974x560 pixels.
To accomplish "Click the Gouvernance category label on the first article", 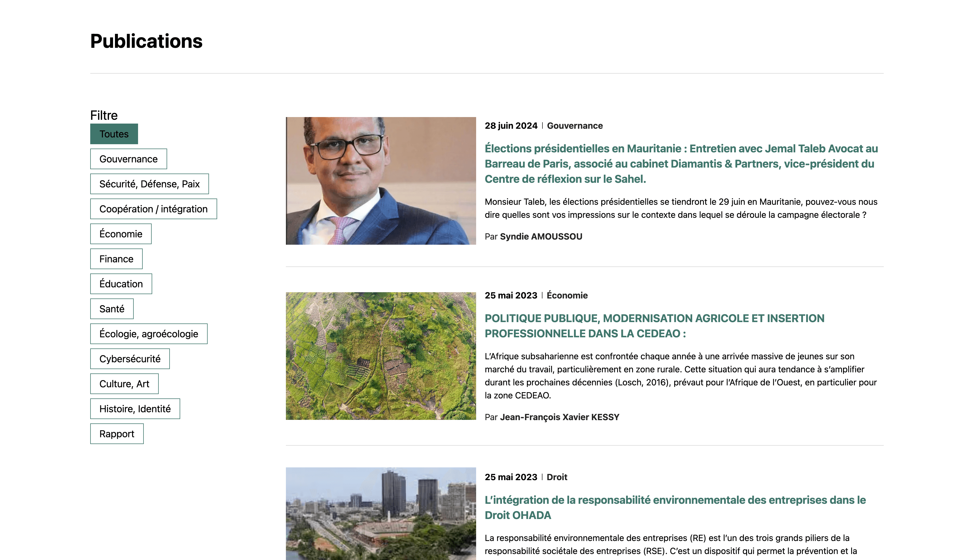I will point(575,126).
